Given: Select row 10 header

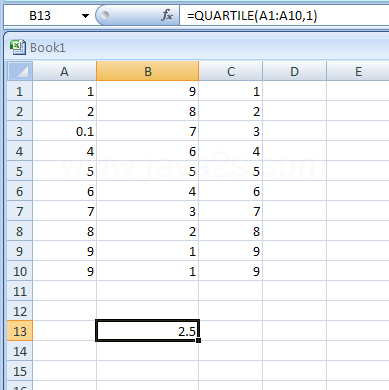Looking at the screenshot, I should click(x=20, y=271).
